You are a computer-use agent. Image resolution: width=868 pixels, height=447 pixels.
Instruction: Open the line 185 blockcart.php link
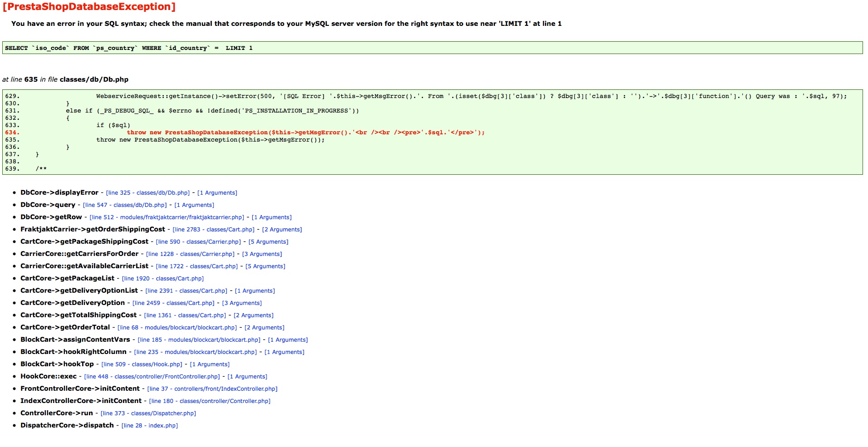point(199,340)
